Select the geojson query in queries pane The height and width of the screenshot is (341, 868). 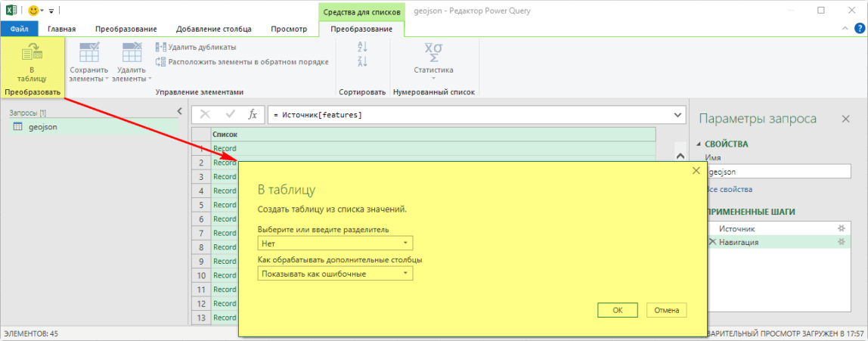point(42,127)
